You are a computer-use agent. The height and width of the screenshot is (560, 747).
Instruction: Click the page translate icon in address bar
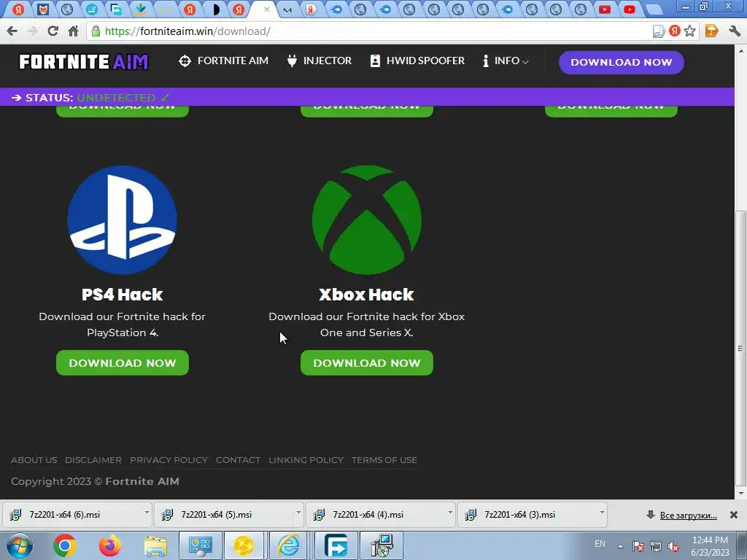(x=659, y=32)
